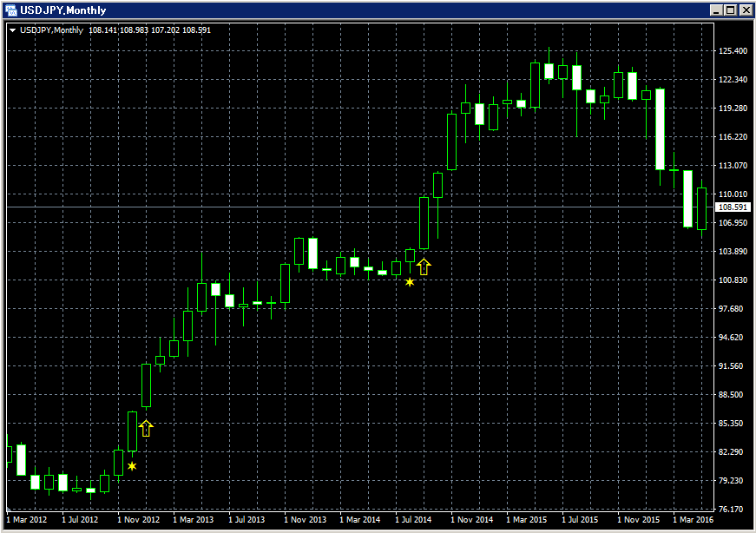Screen dimensions: 756x533
Task: Click the USDJPY,Monthly title bar text
Action: (x=63, y=10)
